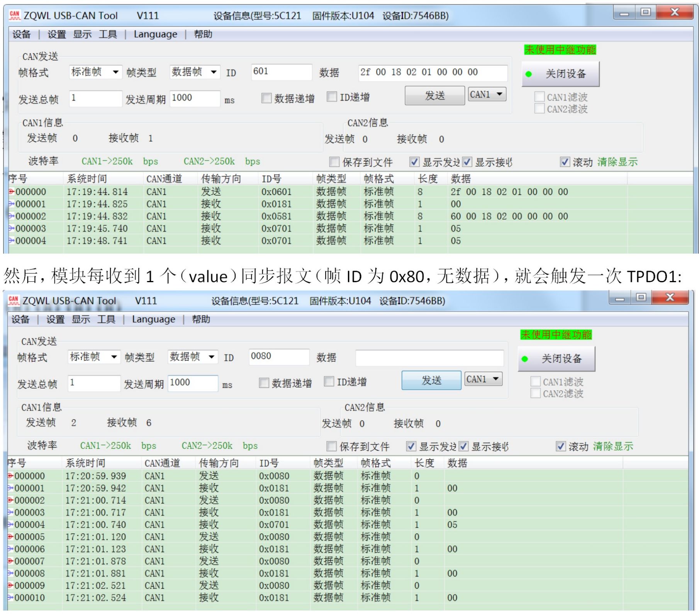Click receive arrow icon on row 17:21:02.524
This screenshot has width=699, height=616.
10,597
